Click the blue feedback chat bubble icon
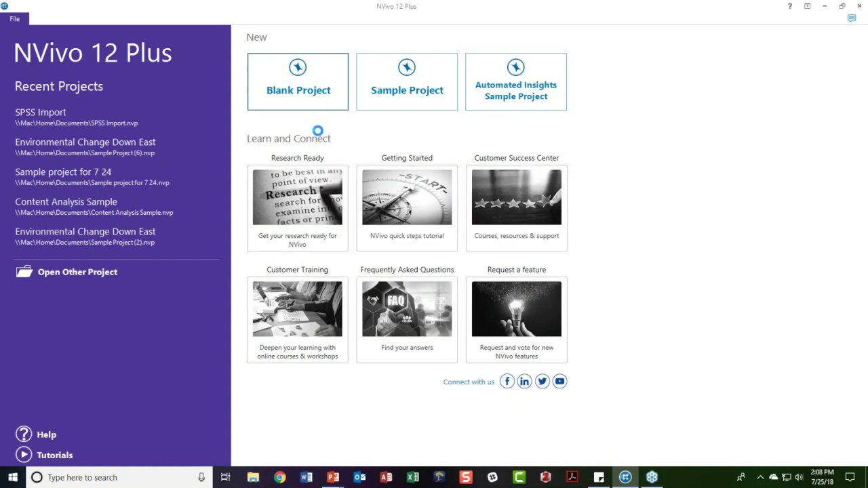 click(x=852, y=18)
